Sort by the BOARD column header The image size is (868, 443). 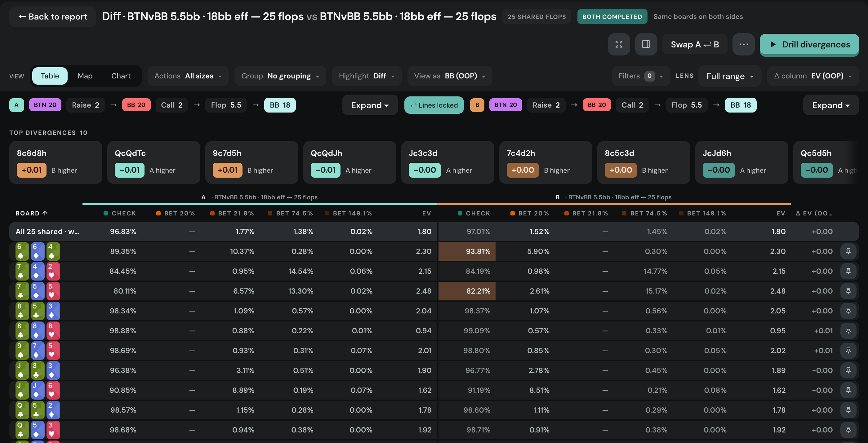tap(31, 213)
